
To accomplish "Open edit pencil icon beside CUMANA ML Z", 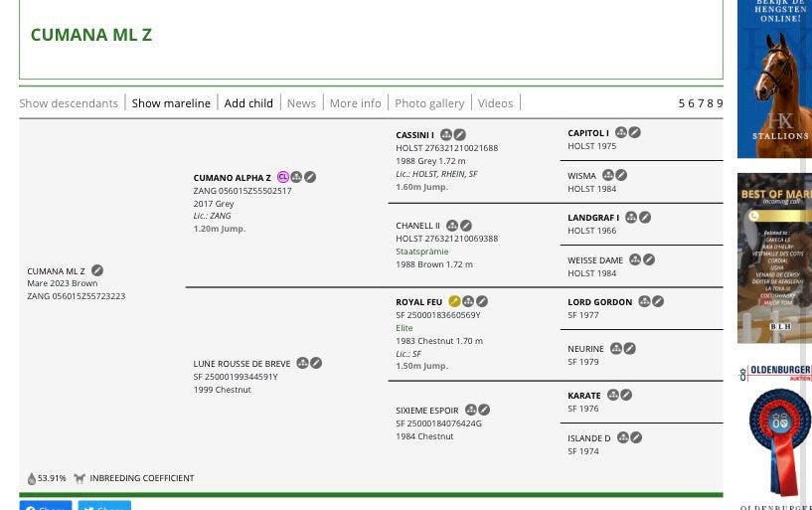I will 97,270.
